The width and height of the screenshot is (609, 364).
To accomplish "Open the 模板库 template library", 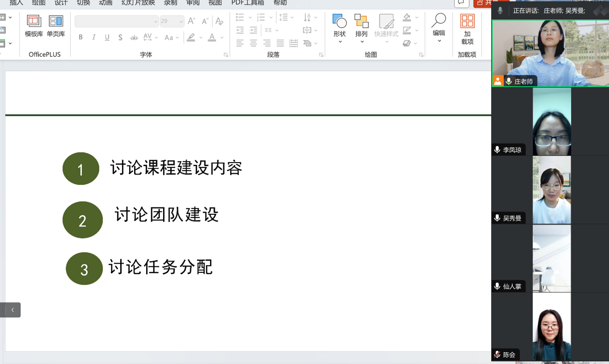I will [x=34, y=26].
